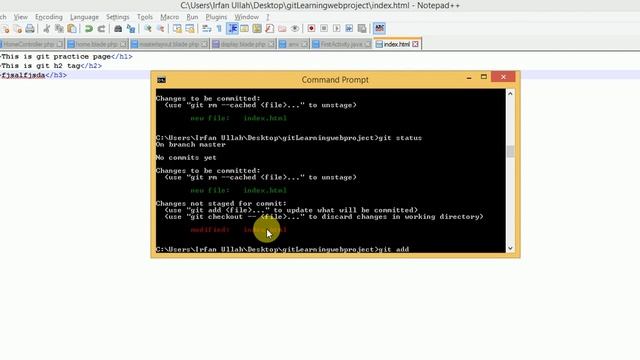Switch to the display.blade.php tab
Screen dimensions: 640x360
coord(243,44)
